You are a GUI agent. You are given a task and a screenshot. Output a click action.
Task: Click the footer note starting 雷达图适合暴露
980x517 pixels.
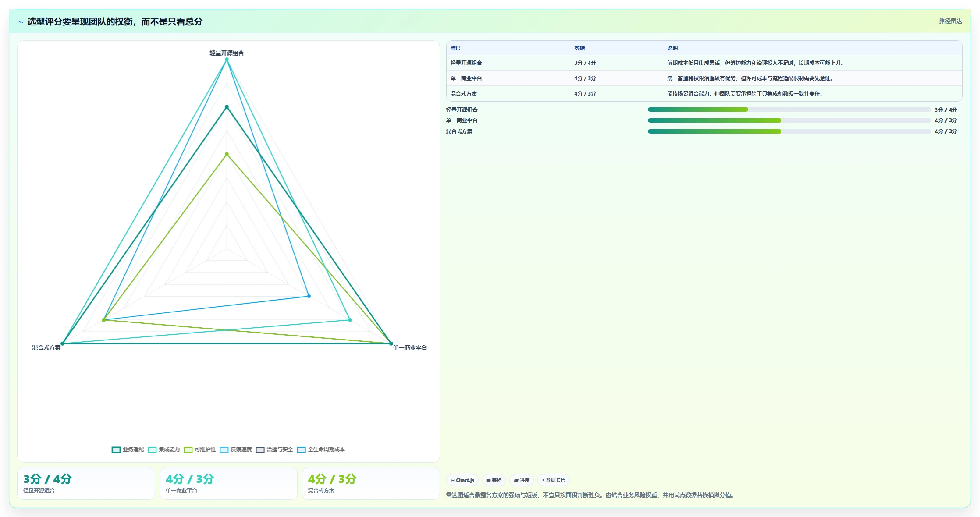click(x=591, y=495)
